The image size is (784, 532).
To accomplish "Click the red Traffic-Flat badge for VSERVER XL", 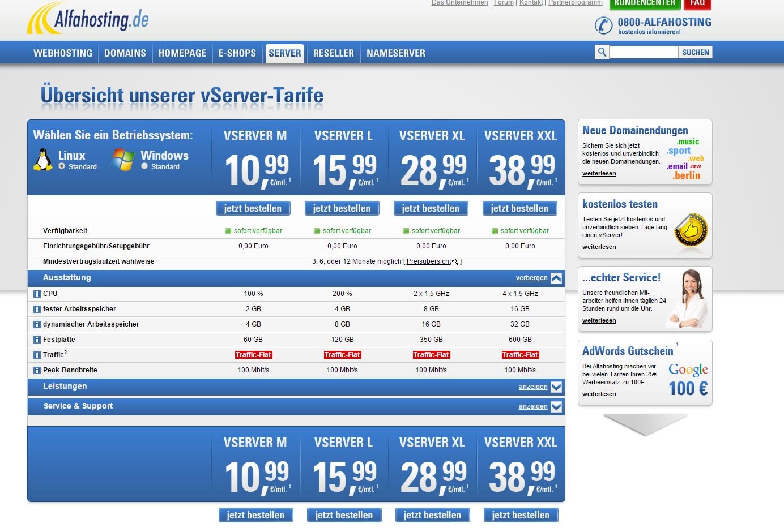I will [431, 355].
